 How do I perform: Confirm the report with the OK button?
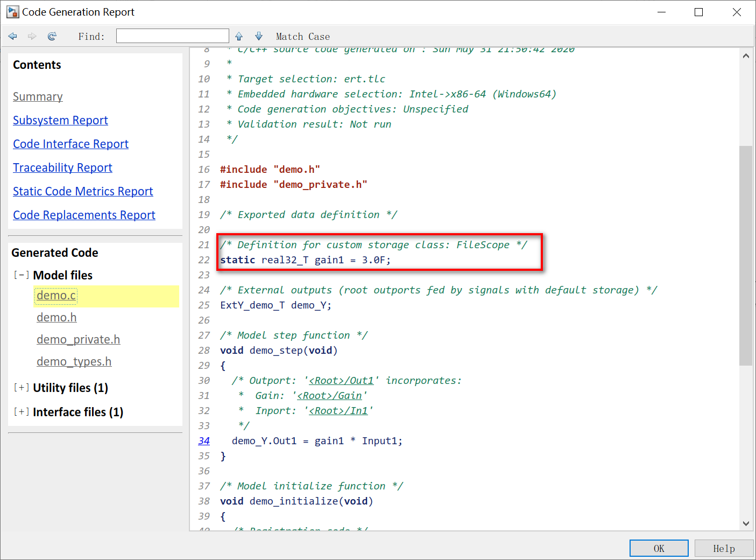659,548
